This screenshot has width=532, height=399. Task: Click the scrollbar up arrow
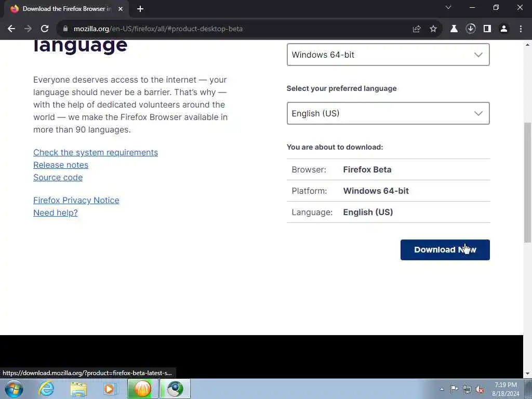pos(528,44)
